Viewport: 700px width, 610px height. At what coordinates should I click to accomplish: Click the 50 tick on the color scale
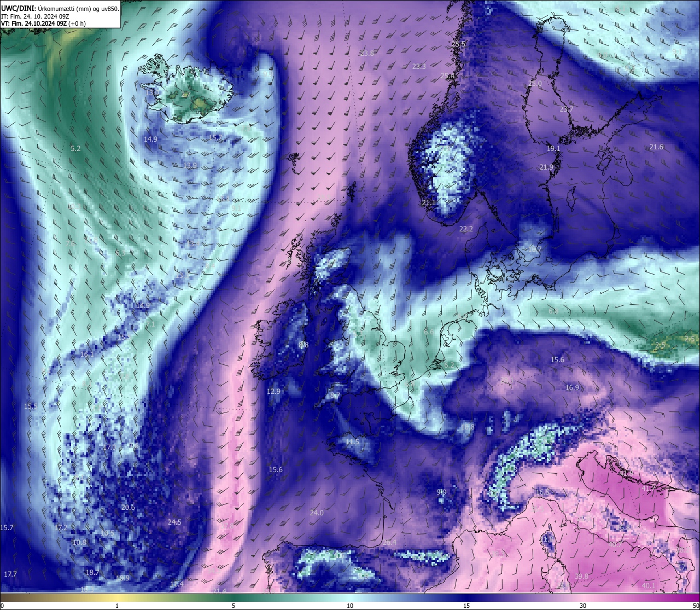coord(696,606)
